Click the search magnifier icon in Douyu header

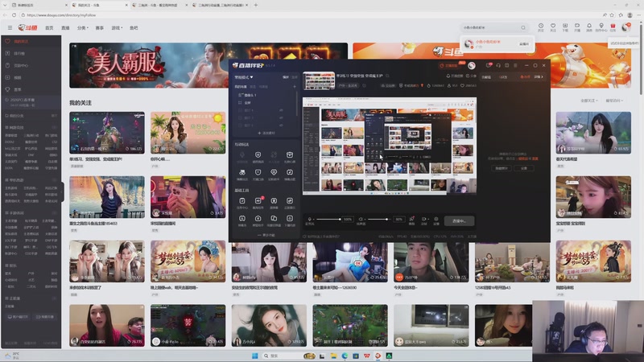pos(522,27)
